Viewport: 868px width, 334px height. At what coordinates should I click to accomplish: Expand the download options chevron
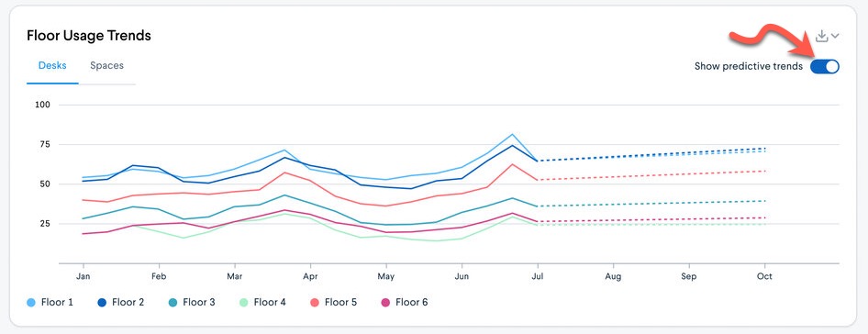point(835,37)
